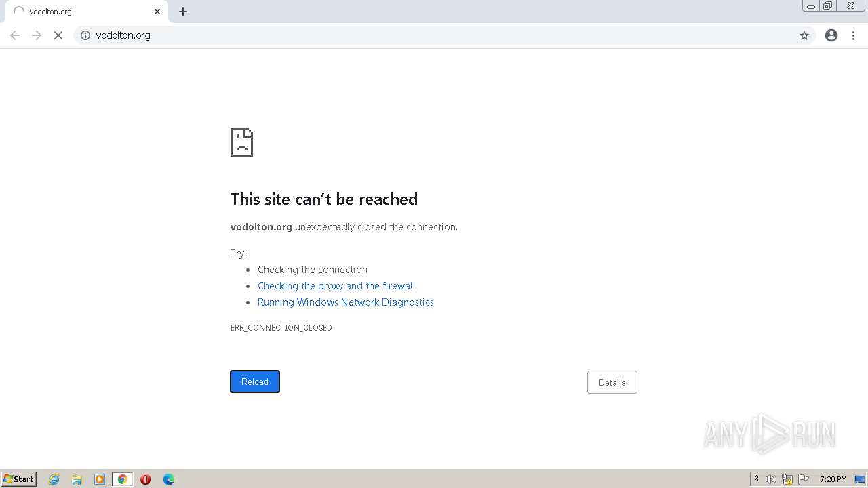Click the 'This site can't be reached' heading
The width and height of the screenshot is (868, 488).
(x=324, y=199)
